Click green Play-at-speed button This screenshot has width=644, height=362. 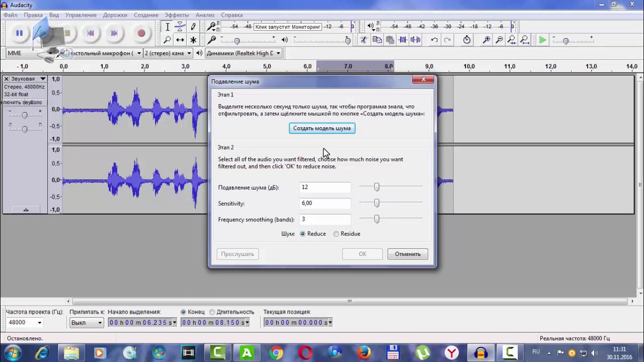pyautogui.click(x=542, y=40)
